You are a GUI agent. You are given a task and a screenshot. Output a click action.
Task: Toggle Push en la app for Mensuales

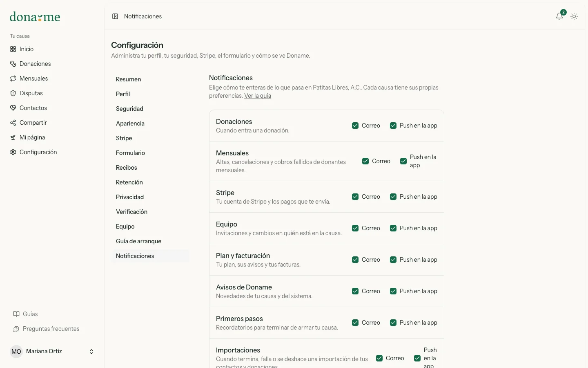[403, 161]
